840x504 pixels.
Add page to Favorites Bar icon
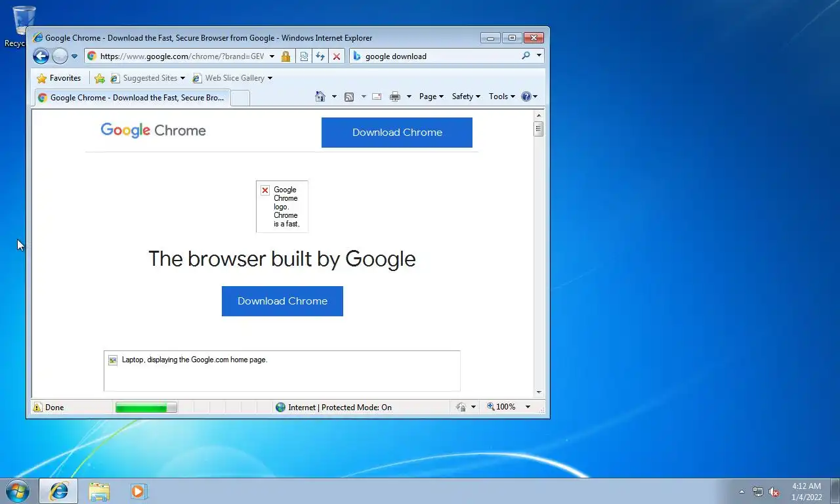(100, 78)
